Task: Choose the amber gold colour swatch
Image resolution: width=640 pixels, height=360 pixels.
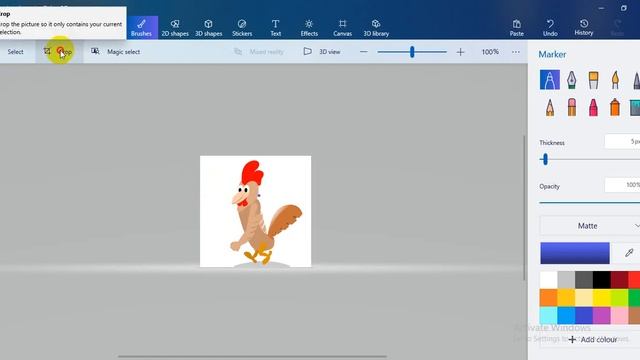Action: pos(566,298)
